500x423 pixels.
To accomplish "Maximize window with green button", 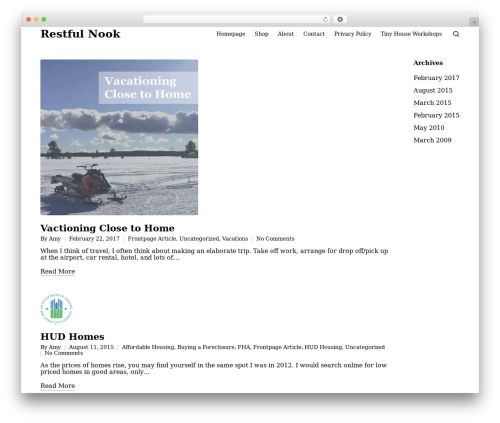I will (44, 20).
